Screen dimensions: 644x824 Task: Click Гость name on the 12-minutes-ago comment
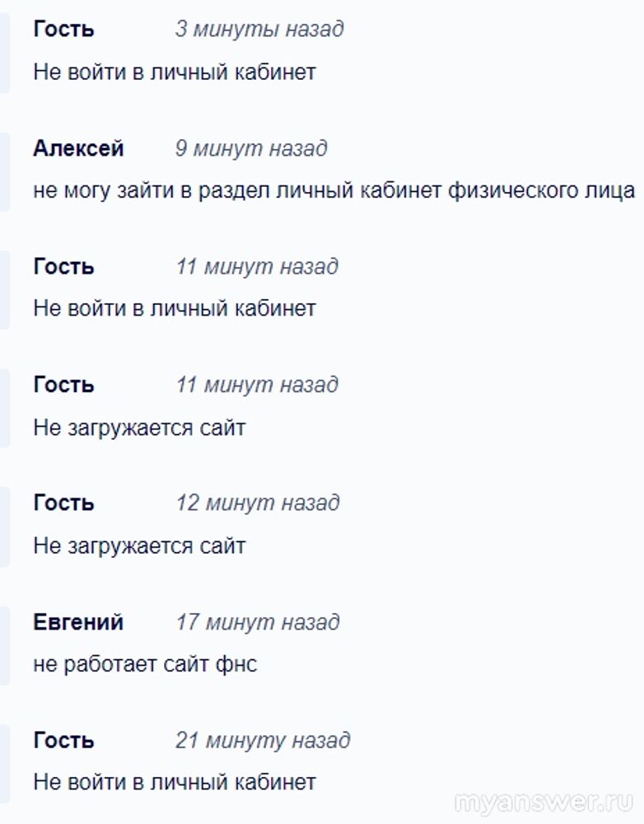click(x=63, y=503)
